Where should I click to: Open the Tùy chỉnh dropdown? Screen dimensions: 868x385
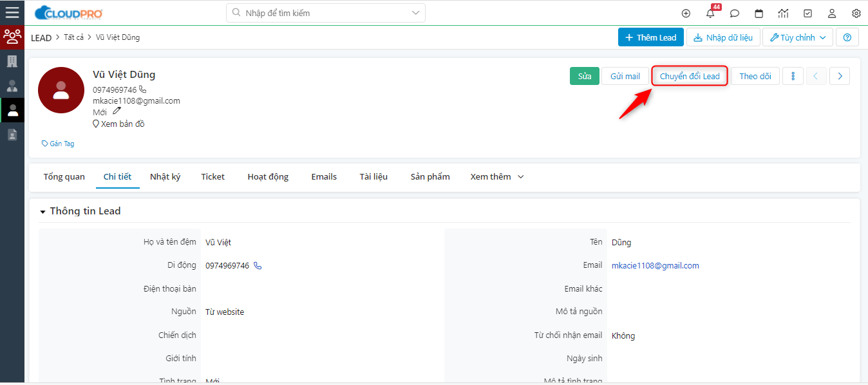[798, 37]
